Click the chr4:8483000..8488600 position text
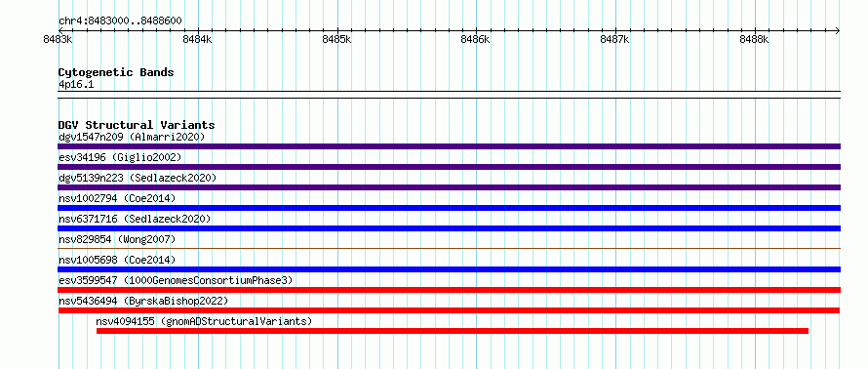This screenshot has height=369, width=868. pyautogui.click(x=120, y=21)
